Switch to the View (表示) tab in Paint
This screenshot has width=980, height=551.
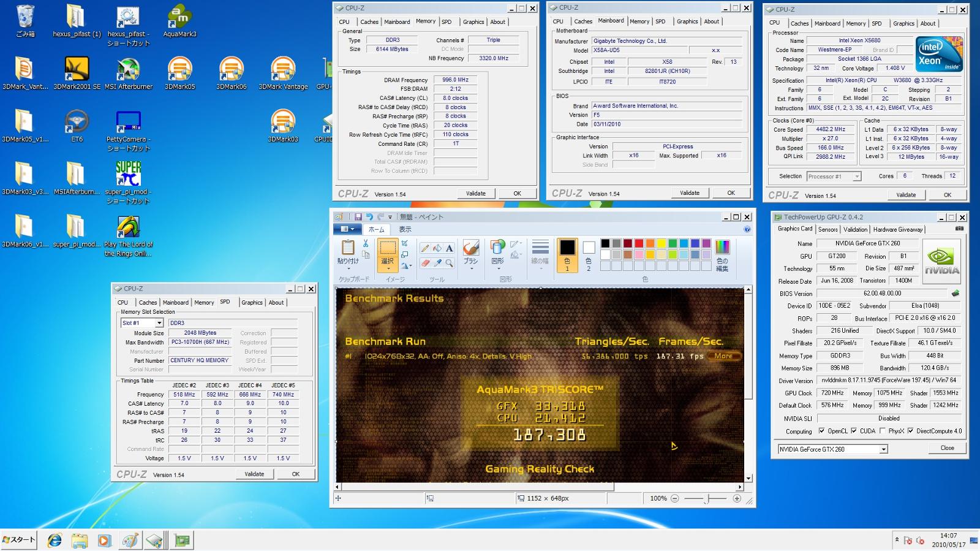click(405, 229)
